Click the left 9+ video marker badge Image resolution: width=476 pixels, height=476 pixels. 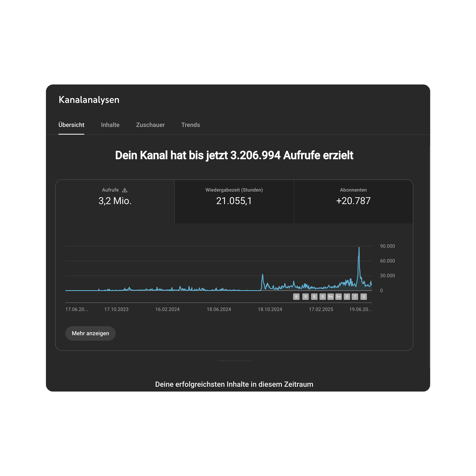point(330,297)
